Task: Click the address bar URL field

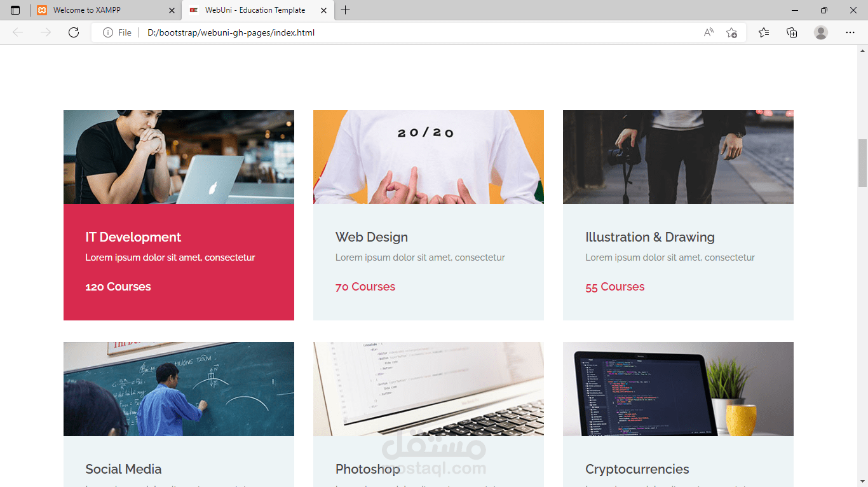Action: [x=419, y=32]
